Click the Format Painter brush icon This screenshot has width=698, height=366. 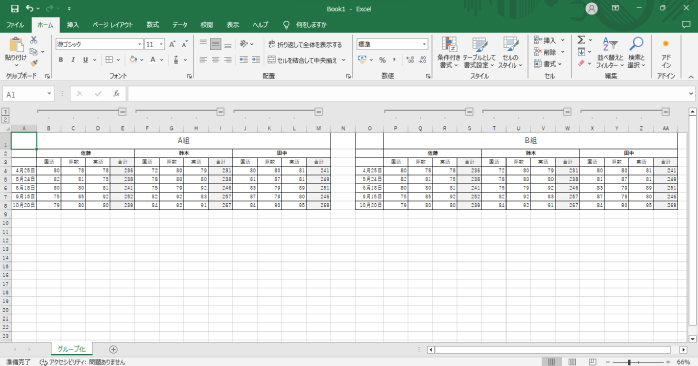(x=34, y=64)
